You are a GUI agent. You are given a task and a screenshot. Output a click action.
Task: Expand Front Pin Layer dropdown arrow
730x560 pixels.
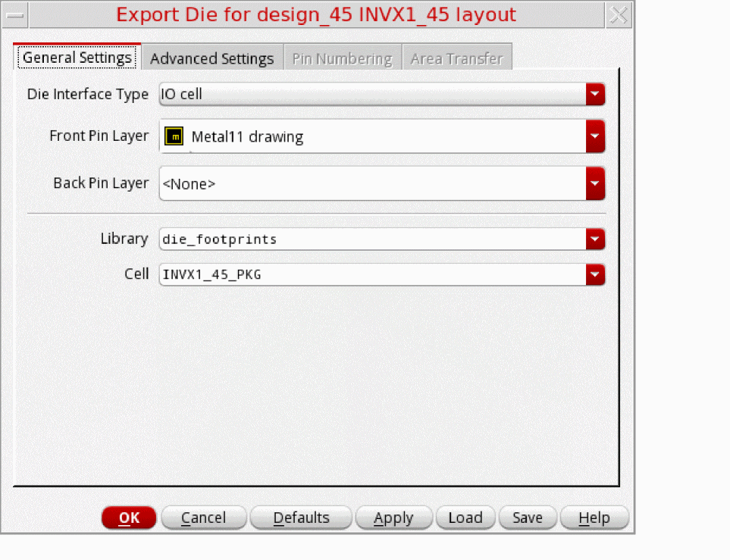pyautogui.click(x=595, y=136)
